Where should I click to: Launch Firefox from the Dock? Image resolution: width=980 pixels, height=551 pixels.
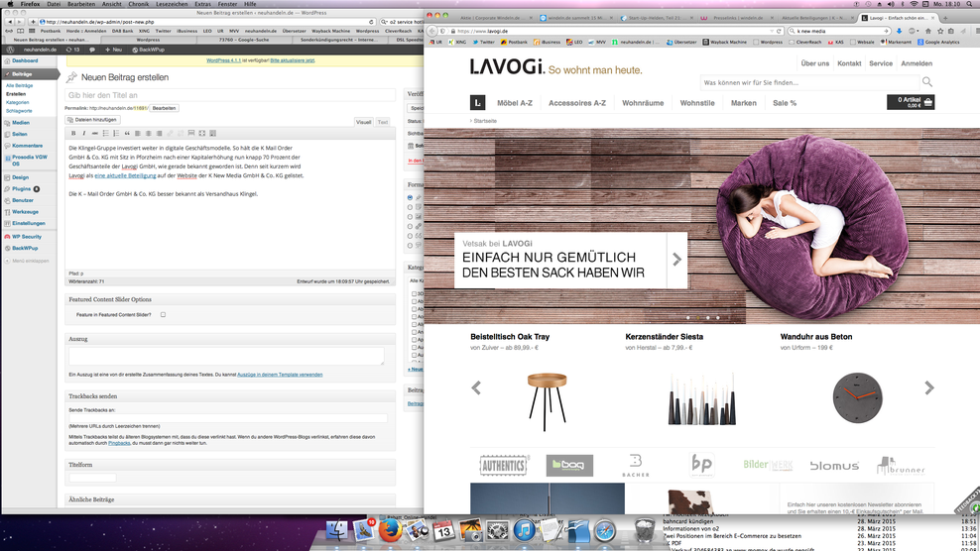(391, 530)
